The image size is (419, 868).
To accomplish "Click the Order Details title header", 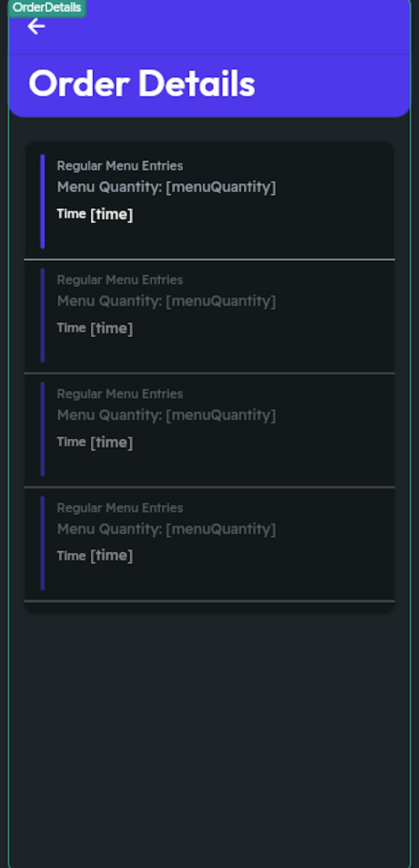I will [x=142, y=83].
